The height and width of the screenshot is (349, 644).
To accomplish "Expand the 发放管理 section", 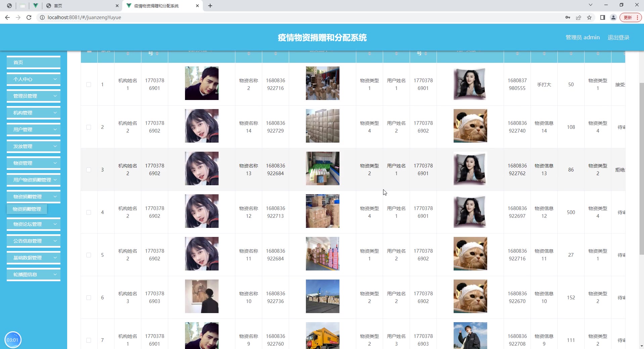I will click(34, 146).
